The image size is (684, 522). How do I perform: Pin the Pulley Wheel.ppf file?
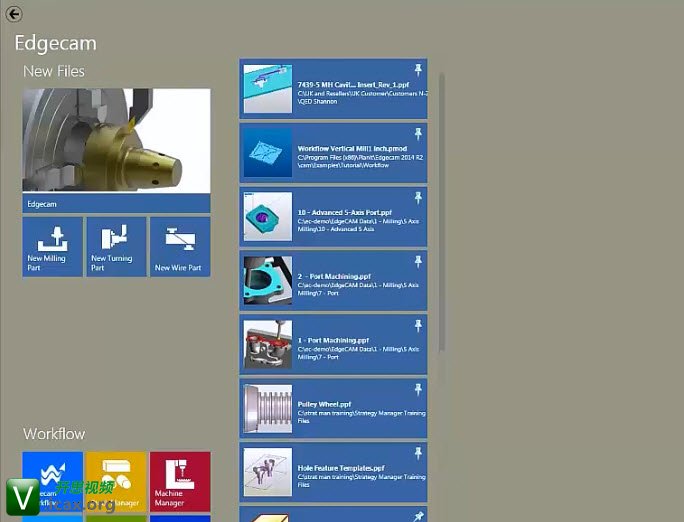(418, 389)
